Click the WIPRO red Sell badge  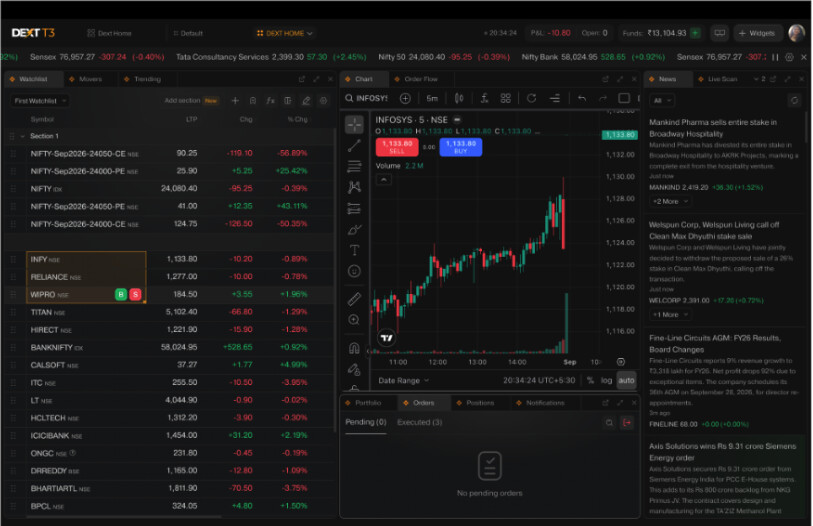coord(135,295)
